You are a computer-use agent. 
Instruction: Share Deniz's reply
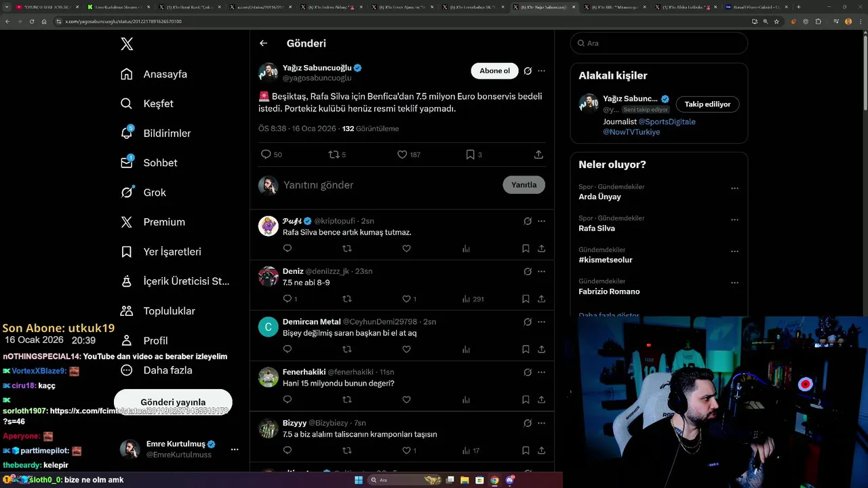pos(541,299)
